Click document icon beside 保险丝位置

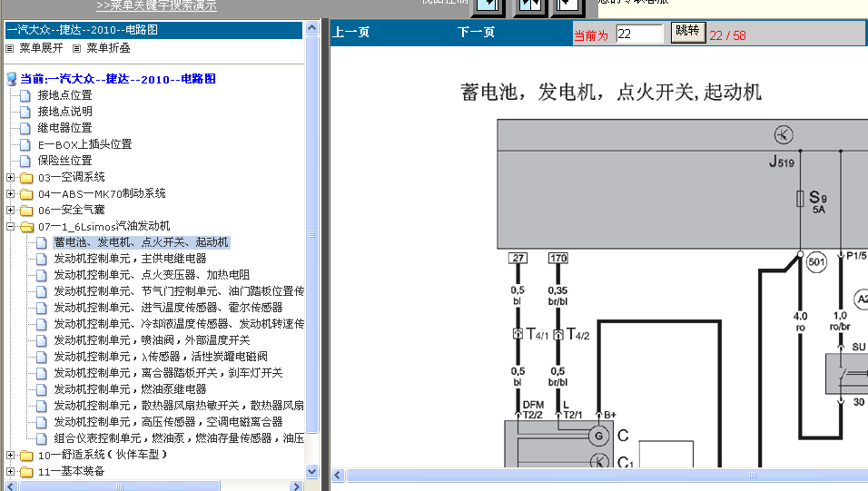25,161
